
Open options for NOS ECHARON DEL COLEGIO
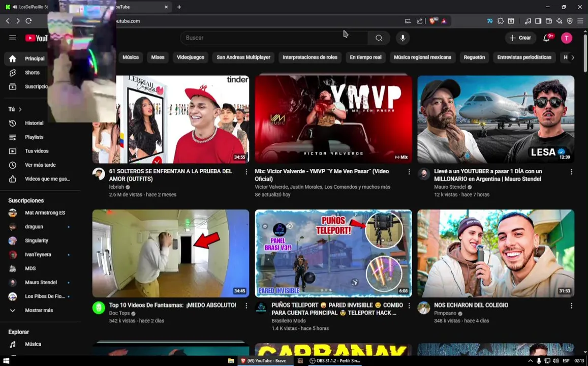coord(571,306)
